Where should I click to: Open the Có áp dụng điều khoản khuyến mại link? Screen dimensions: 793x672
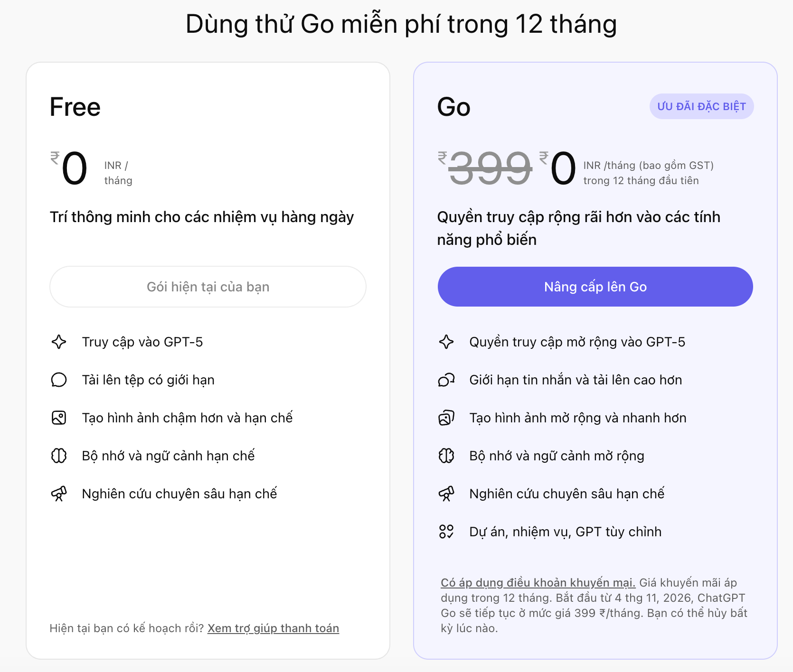[538, 583]
